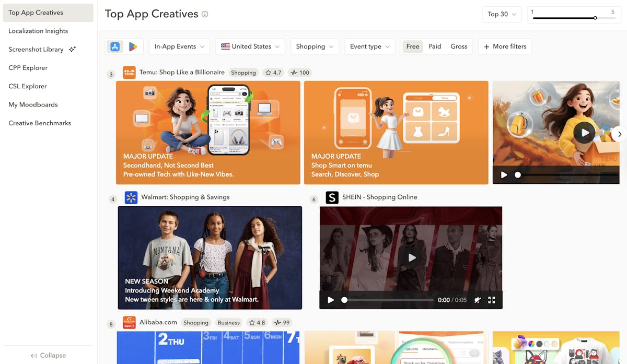
Task: Switch to Paid chart ranking
Action: (x=435, y=46)
